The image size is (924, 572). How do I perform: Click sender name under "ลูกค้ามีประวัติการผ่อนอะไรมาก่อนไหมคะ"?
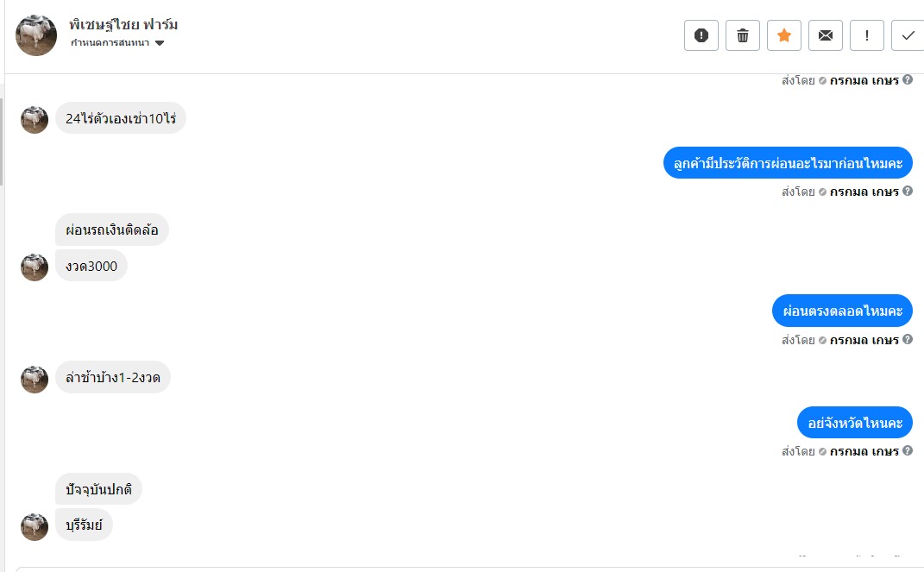point(864,192)
